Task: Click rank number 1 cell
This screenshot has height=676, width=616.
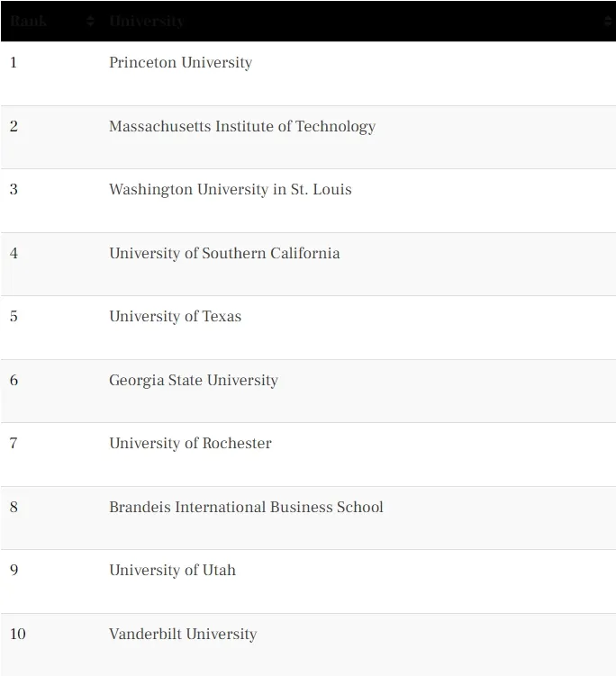Action: [x=14, y=62]
